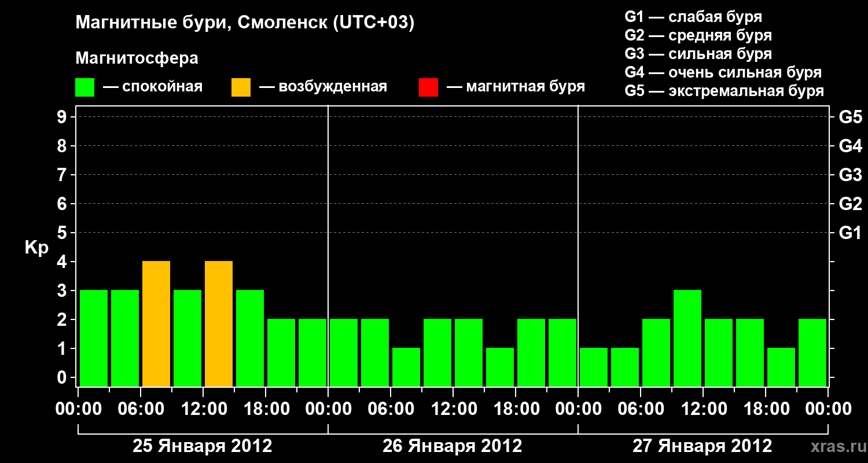Click the 'G1' tick label on the right-hand axis

[x=850, y=233]
